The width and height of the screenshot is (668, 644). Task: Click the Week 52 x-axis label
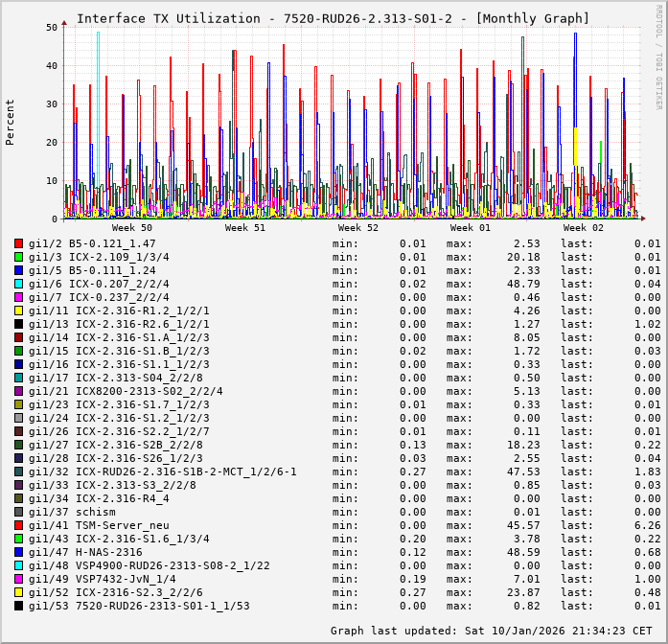click(357, 228)
